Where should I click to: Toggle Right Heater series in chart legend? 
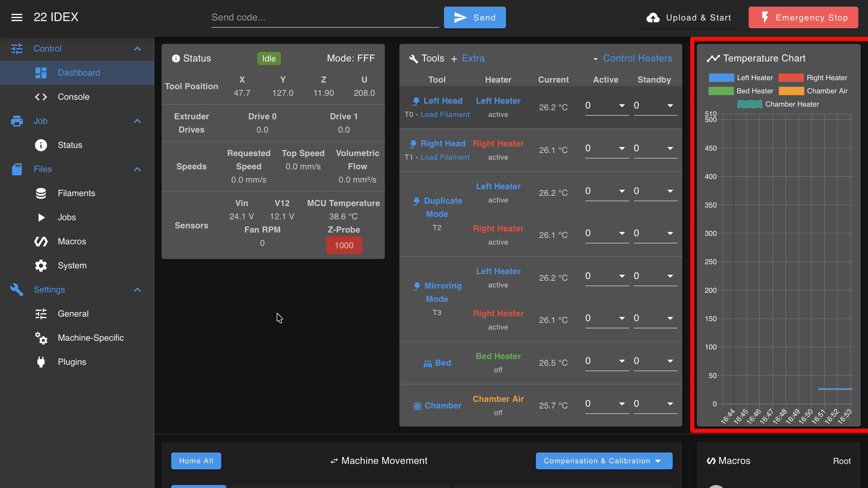[x=813, y=78]
